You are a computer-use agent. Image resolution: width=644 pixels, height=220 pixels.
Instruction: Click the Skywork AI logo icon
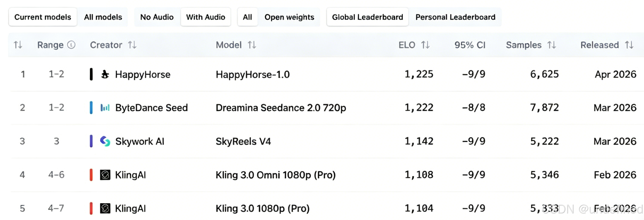(x=105, y=141)
